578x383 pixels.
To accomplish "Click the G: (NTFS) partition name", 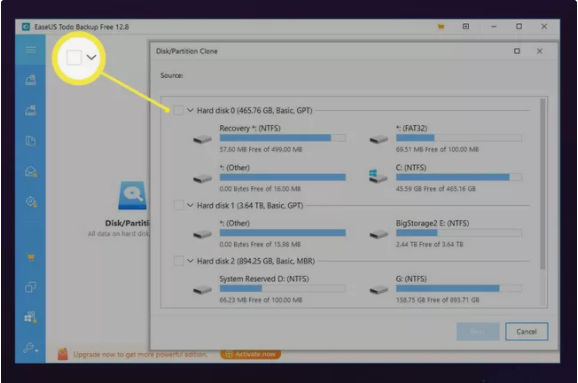I will click(x=411, y=279).
